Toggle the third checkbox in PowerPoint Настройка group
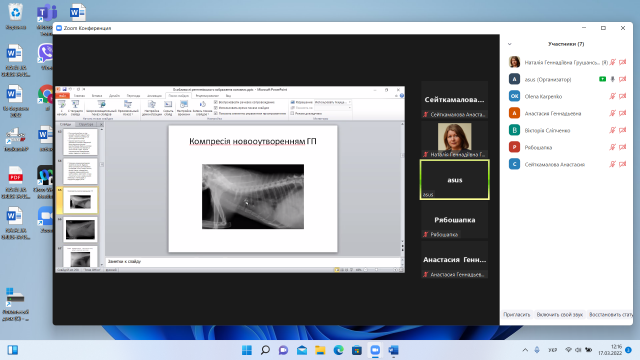640x360 pixels. click(x=216, y=113)
